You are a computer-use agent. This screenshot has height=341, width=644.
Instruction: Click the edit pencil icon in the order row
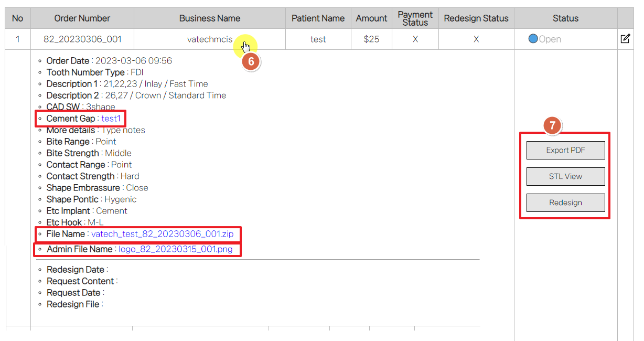click(x=625, y=39)
